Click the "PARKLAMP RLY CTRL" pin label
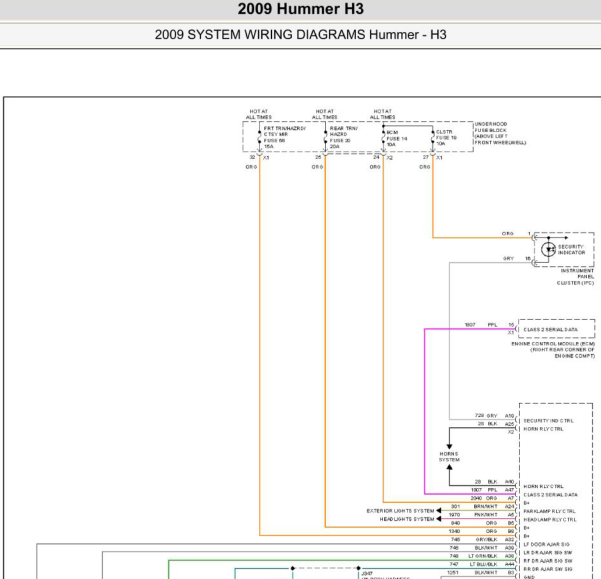The image size is (601, 579). click(x=550, y=511)
